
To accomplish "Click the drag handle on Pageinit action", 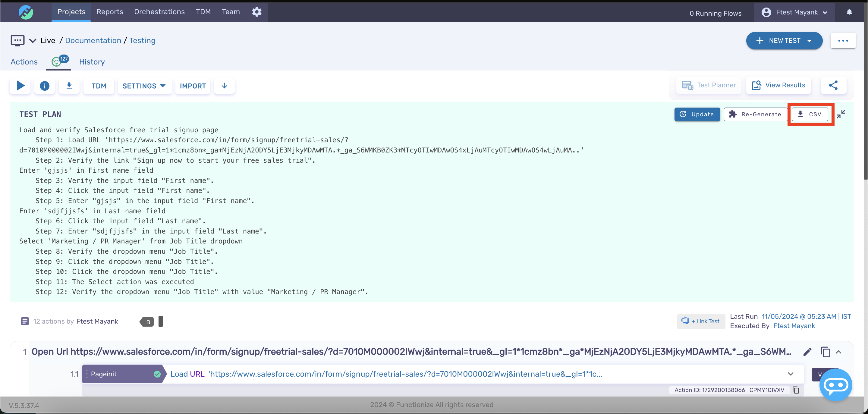I will (87, 374).
